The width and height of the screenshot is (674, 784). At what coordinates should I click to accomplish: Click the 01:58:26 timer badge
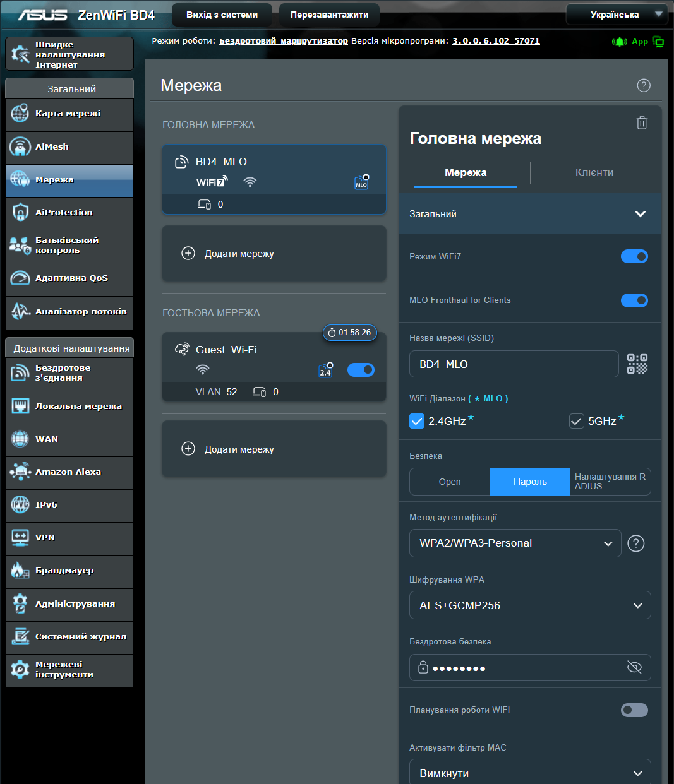pyautogui.click(x=350, y=333)
